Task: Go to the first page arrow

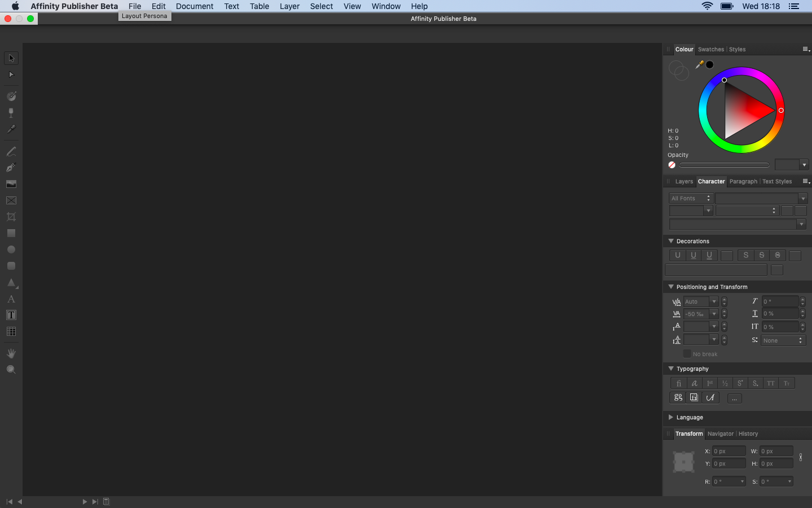Action: pyautogui.click(x=10, y=501)
